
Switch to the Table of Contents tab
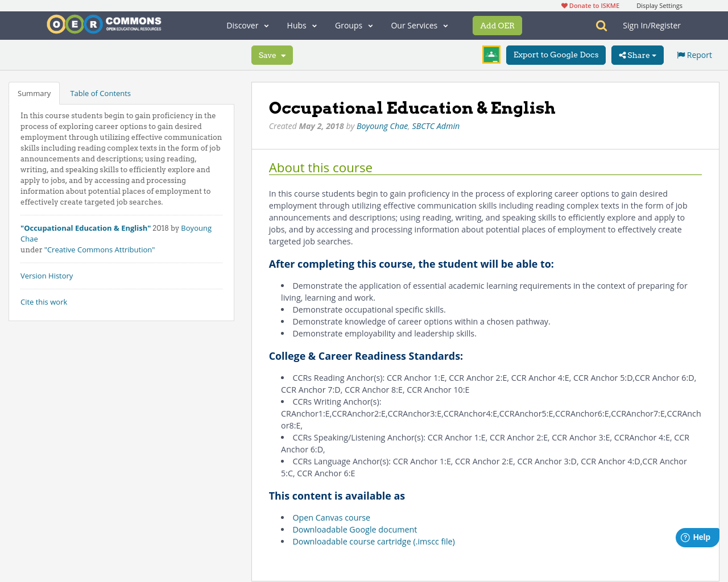100,92
